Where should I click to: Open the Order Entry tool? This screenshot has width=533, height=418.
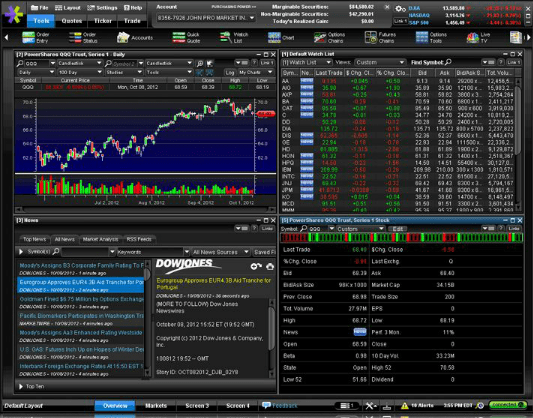point(36,37)
